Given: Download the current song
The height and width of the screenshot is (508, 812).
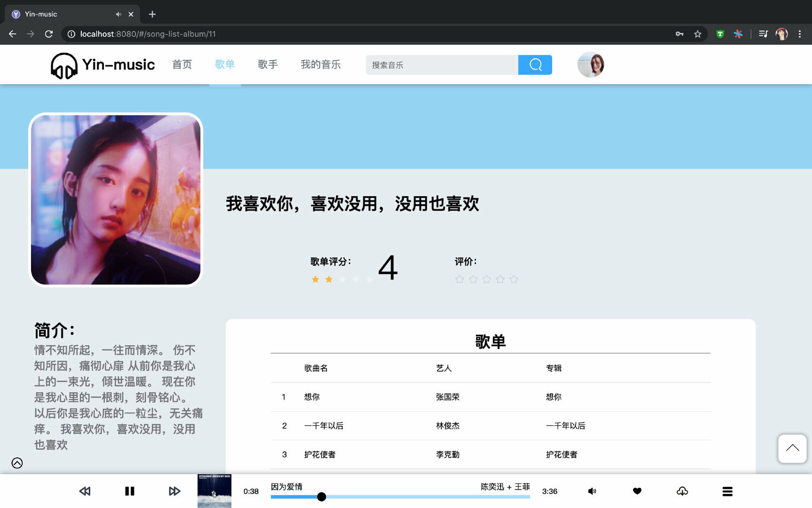Looking at the screenshot, I should (682, 491).
